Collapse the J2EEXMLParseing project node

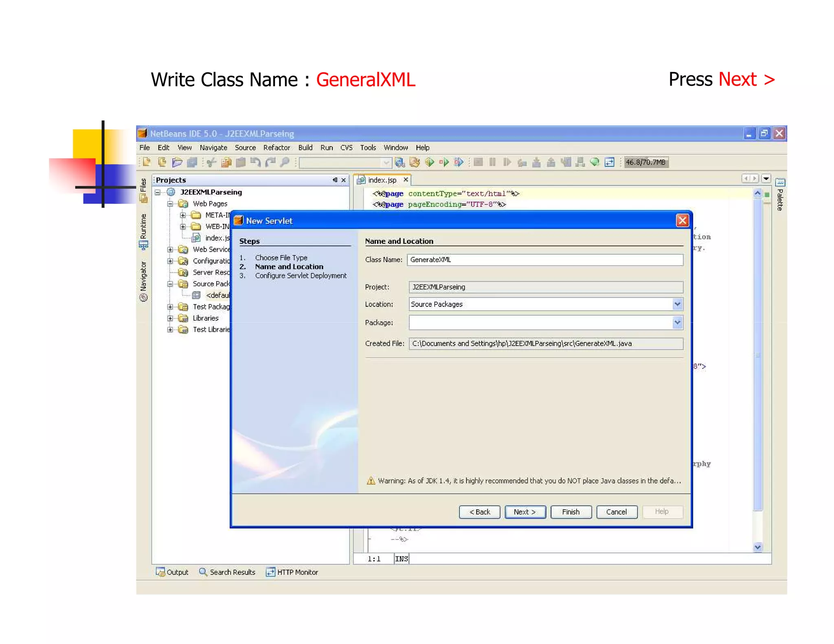[x=158, y=192]
